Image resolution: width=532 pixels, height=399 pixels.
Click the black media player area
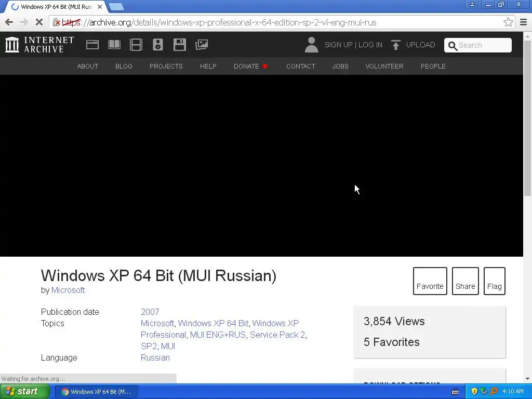[262, 166]
